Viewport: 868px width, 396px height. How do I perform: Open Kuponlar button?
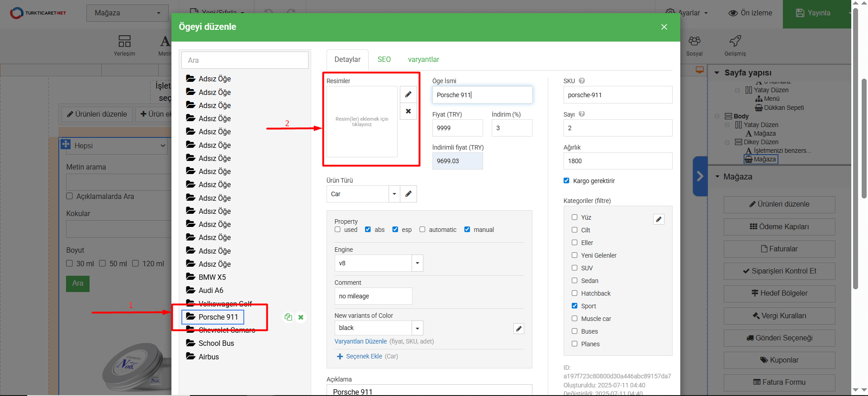(779, 360)
